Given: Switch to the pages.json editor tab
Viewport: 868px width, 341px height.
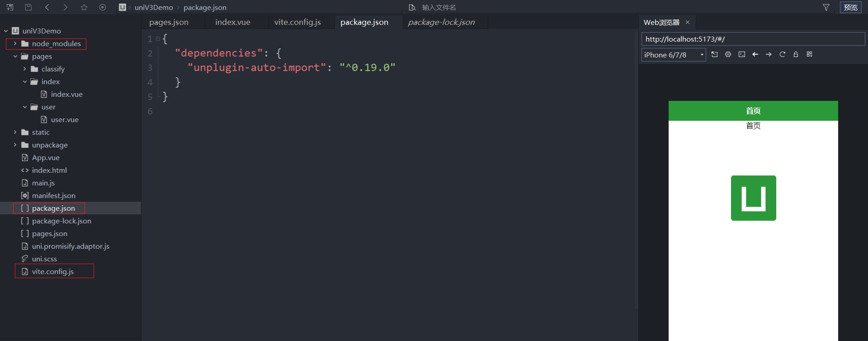Looking at the screenshot, I should [x=169, y=22].
